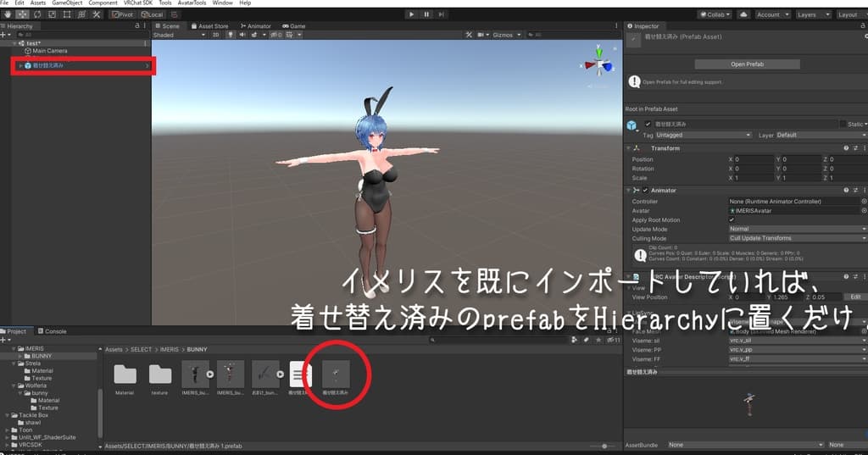
Task: Open Component Editor Tools in Scene toolbar
Action: coord(469,35)
